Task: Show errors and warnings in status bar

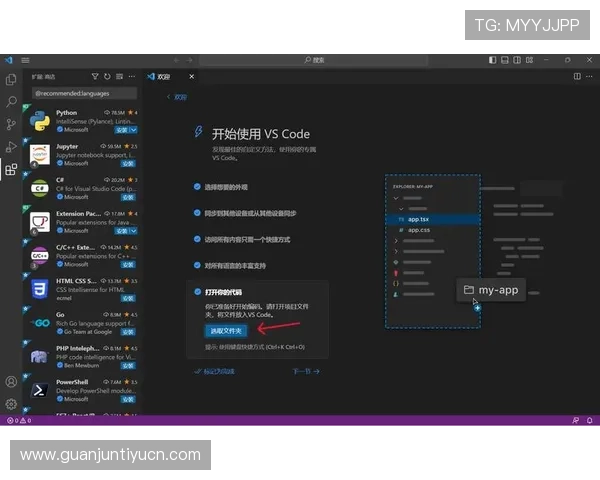Action: pos(19,420)
